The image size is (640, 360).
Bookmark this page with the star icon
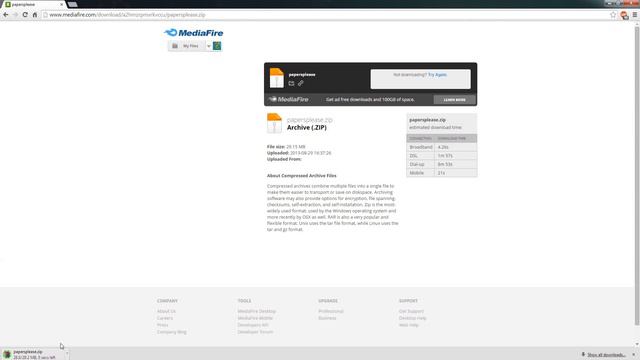[x=613, y=15]
